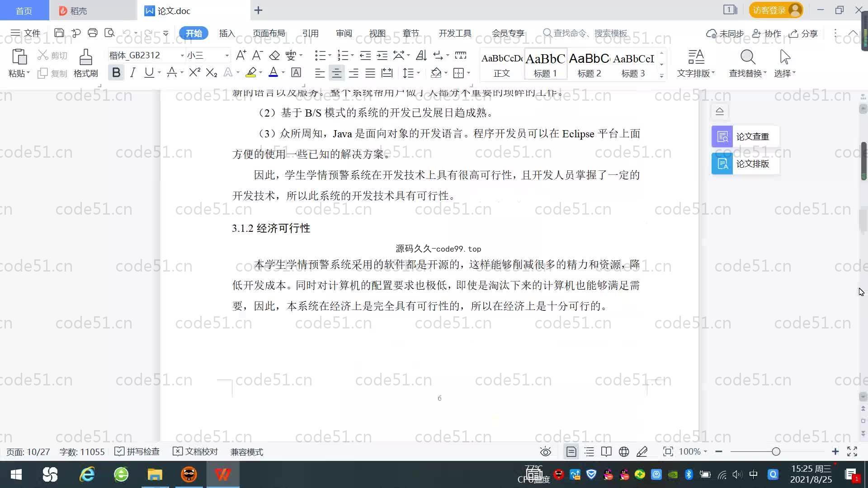Toggle page view mode in status bar
Image resolution: width=868 pixels, height=488 pixels.
(571, 452)
